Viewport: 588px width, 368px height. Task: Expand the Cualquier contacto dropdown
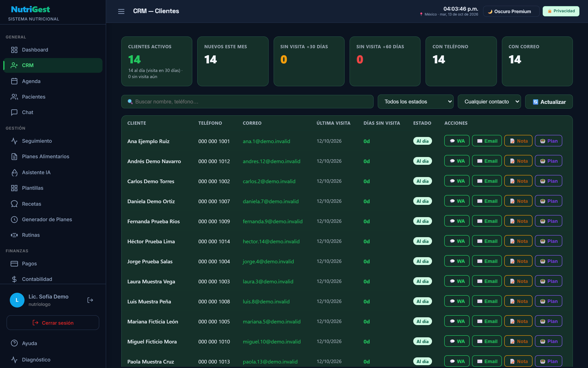489,101
